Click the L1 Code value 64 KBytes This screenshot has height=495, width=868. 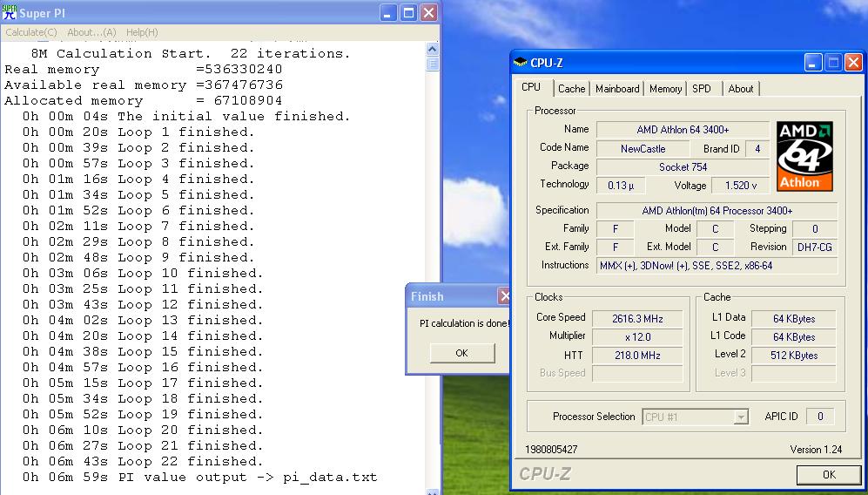[x=793, y=337]
